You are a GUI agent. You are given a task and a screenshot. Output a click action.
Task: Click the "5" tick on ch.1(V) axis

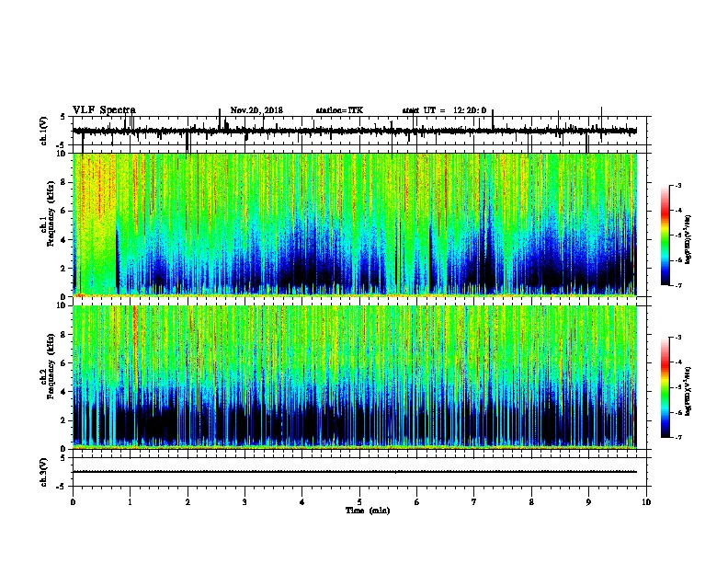(63, 117)
